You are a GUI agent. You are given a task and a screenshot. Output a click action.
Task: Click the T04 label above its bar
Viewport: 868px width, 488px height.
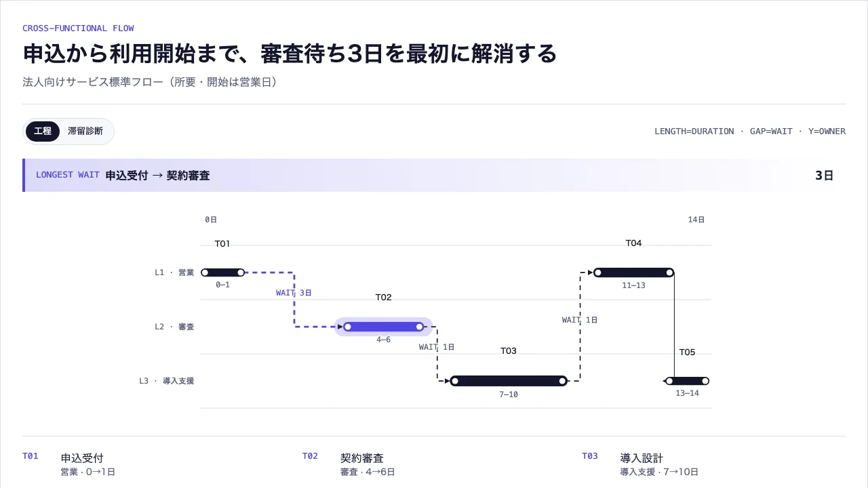633,243
